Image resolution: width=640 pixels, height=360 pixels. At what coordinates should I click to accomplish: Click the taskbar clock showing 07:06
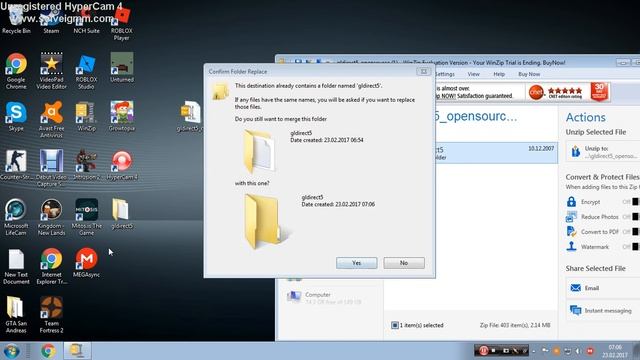(615, 351)
